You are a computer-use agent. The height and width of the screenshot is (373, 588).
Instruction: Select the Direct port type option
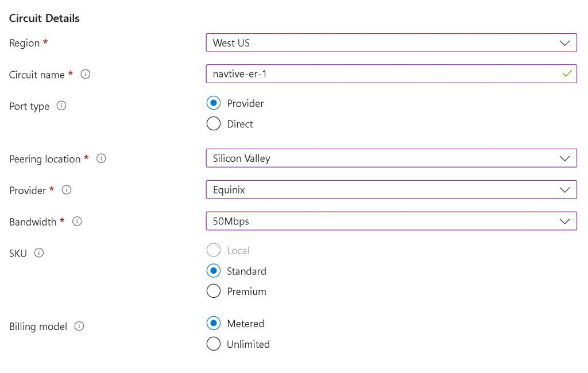214,124
